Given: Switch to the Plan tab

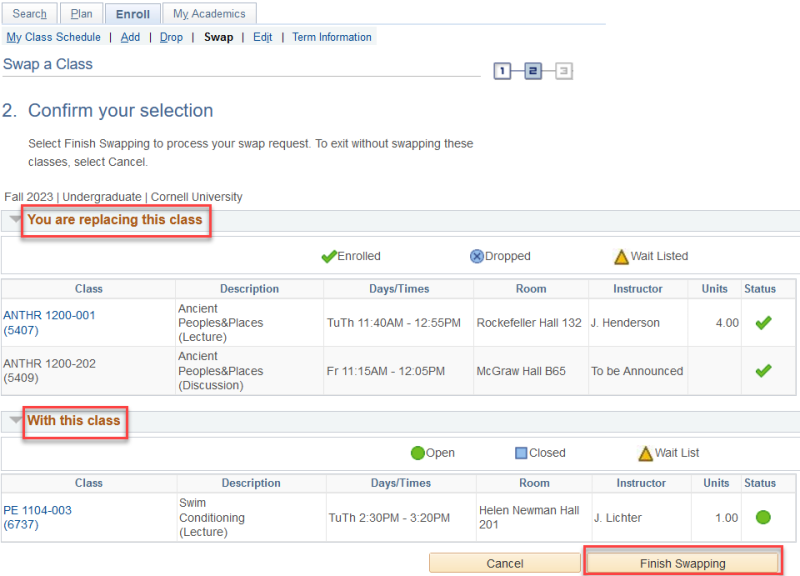Looking at the screenshot, I should tap(81, 13).
